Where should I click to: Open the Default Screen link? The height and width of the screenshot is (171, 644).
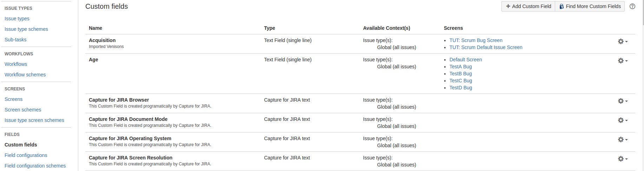tap(466, 60)
